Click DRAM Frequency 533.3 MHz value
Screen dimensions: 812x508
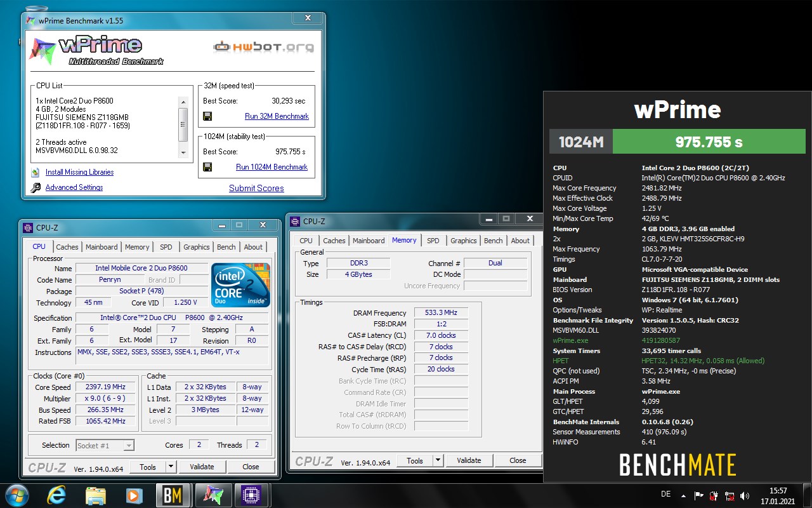441,312
